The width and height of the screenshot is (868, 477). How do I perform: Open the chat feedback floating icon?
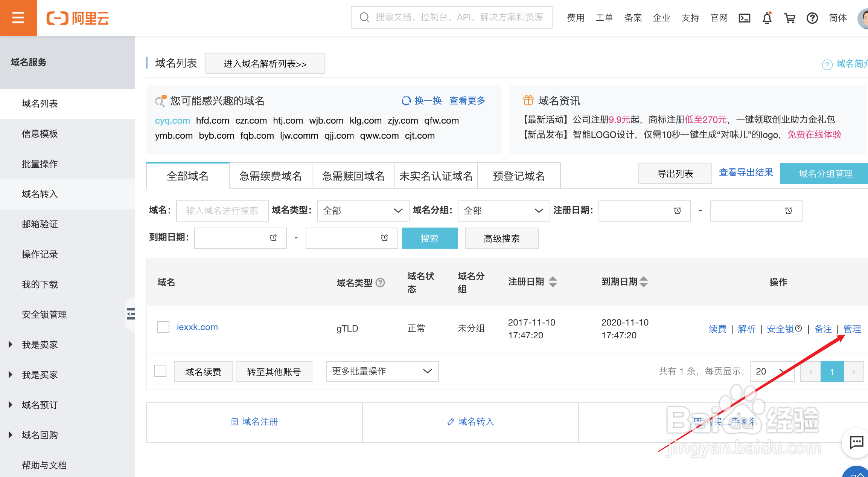tap(856, 442)
